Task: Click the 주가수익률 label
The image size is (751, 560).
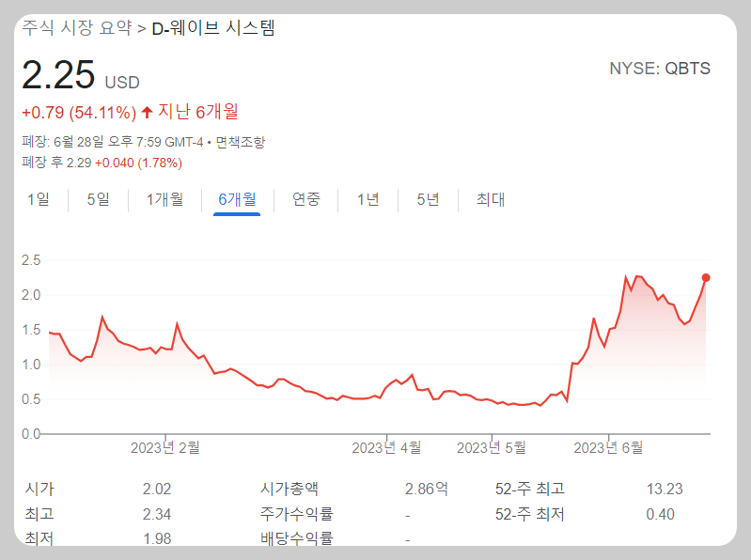Action: tap(296, 514)
